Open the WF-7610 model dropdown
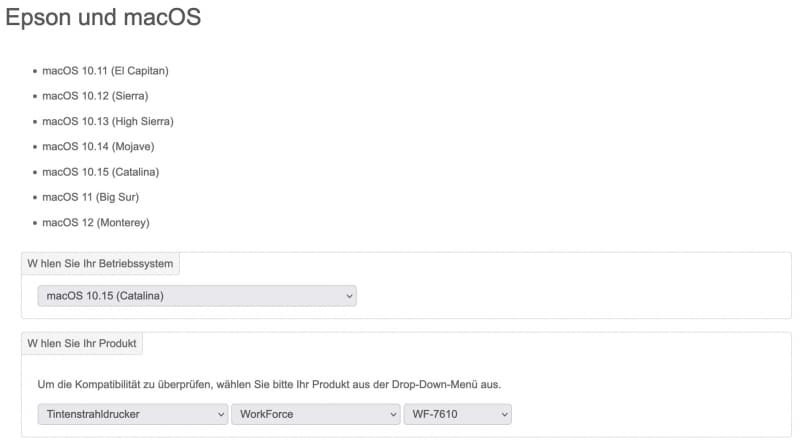Screen dimensions: 800x440 tap(458, 414)
